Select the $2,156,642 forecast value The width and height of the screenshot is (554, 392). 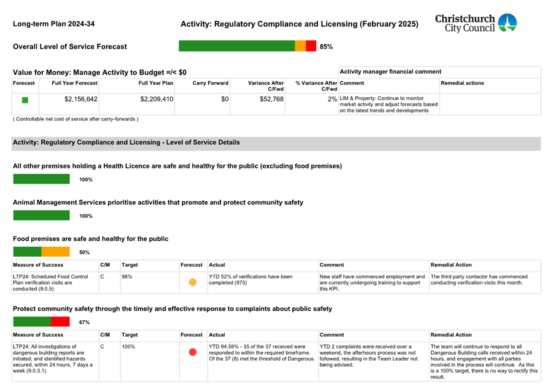(81, 99)
